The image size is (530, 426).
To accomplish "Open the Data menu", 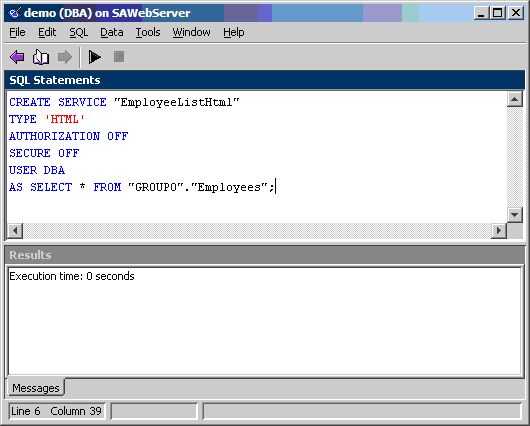I will 112,32.
